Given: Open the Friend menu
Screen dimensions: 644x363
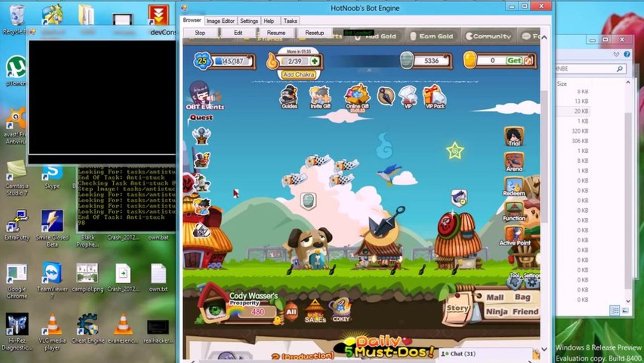Looking at the screenshot, I should [526, 312].
